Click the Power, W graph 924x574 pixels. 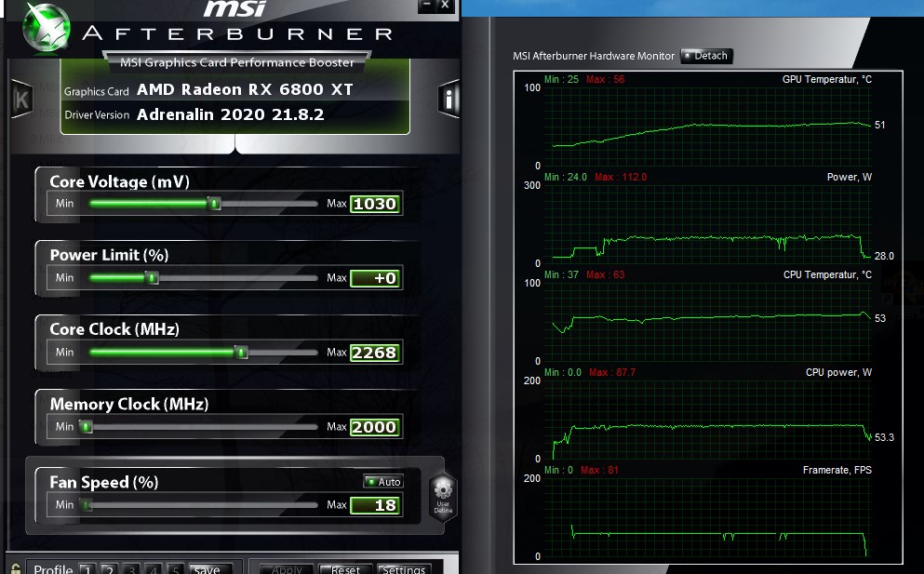coord(707,224)
